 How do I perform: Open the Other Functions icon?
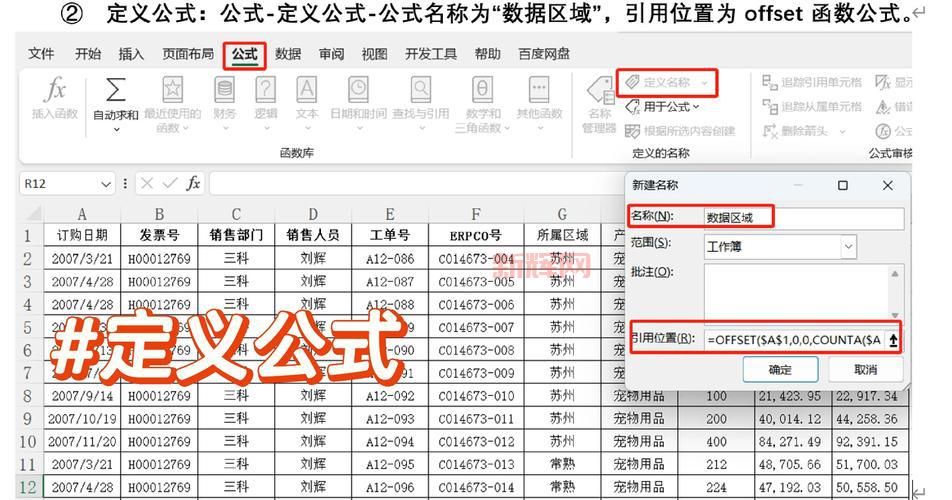539,90
